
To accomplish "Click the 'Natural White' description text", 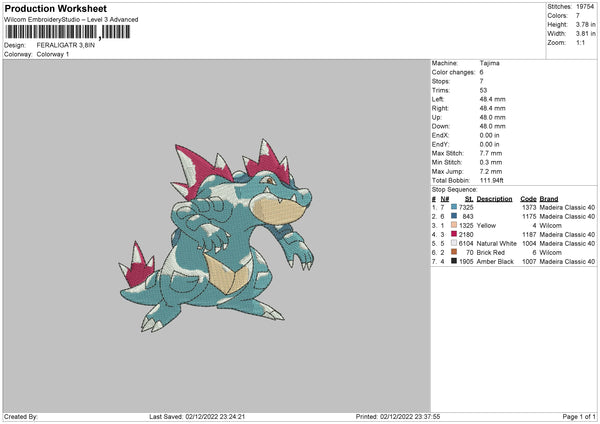I will click(497, 243).
